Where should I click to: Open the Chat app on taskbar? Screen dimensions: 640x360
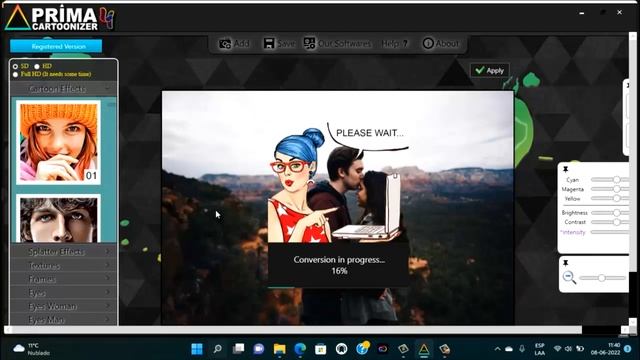tap(259, 349)
